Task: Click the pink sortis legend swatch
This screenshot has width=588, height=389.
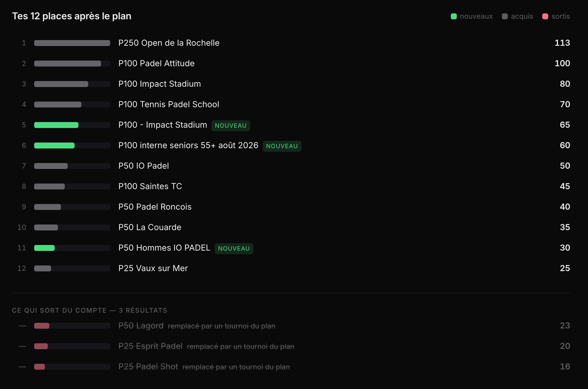Action: 545,16
